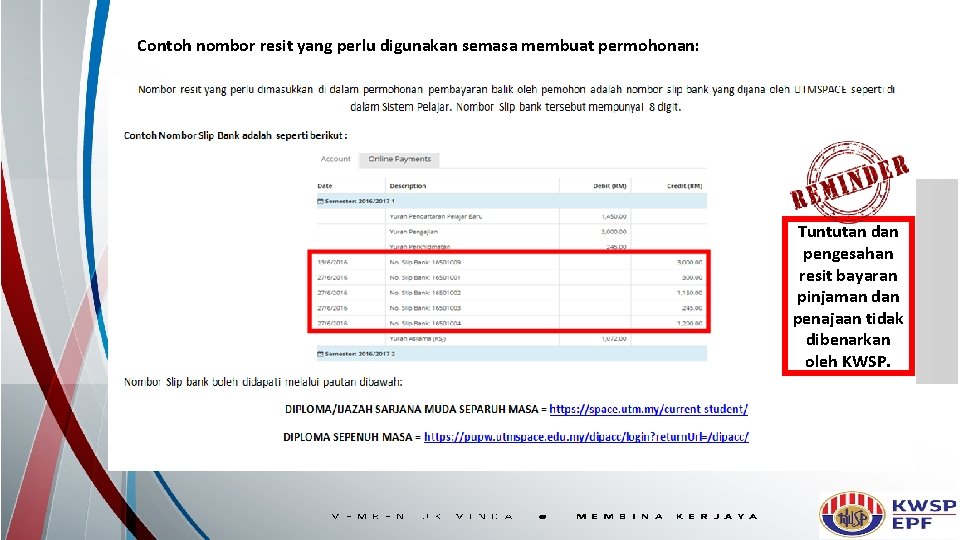Click the 1,072.00 debit amount
The height and width of the screenshot is (540, 960).
click(613, 339)
